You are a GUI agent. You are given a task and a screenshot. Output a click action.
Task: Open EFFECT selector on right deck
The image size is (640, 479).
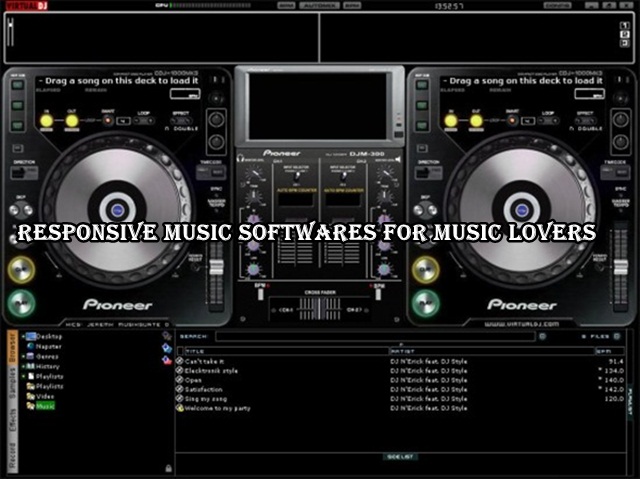point(586,121)
